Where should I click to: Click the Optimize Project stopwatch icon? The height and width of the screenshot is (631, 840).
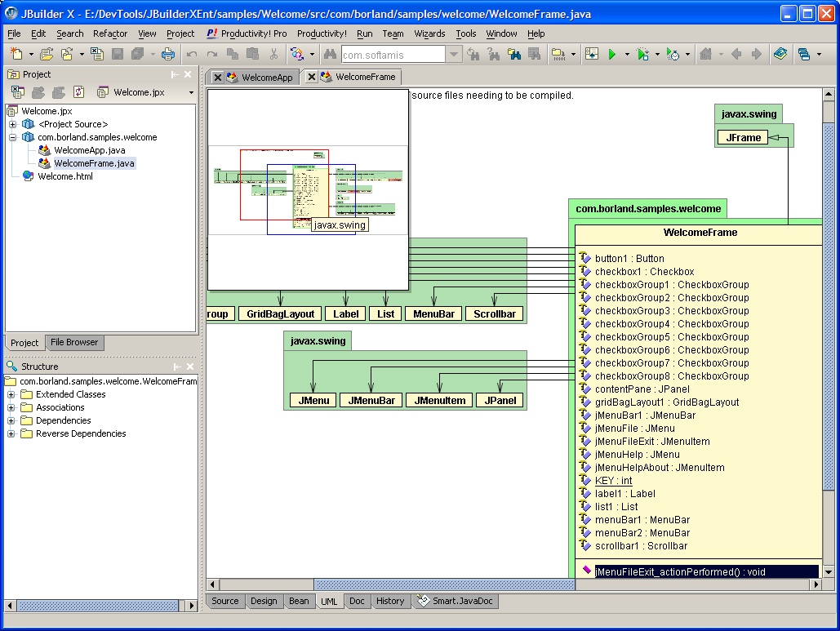point(673,54)
